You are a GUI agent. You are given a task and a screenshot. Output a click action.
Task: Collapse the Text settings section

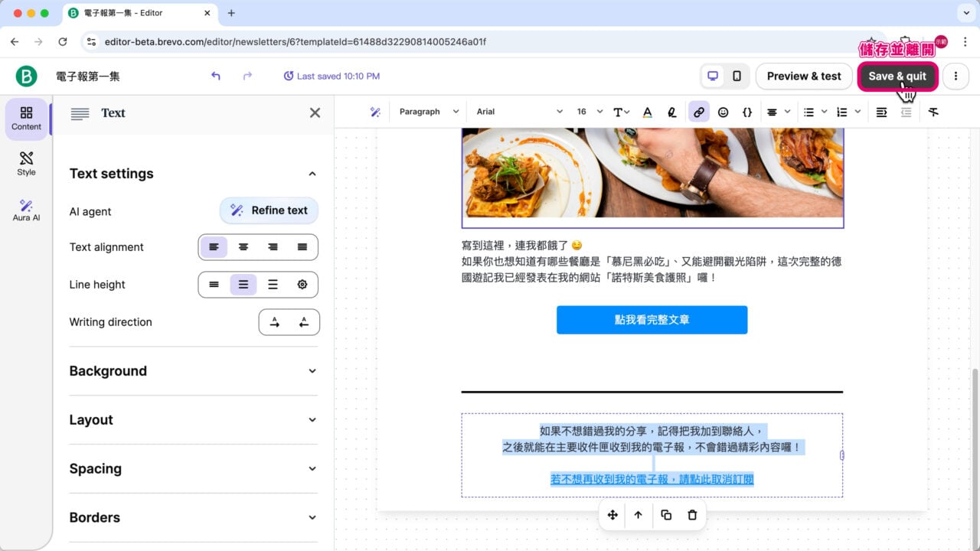[x=312, y=174]
